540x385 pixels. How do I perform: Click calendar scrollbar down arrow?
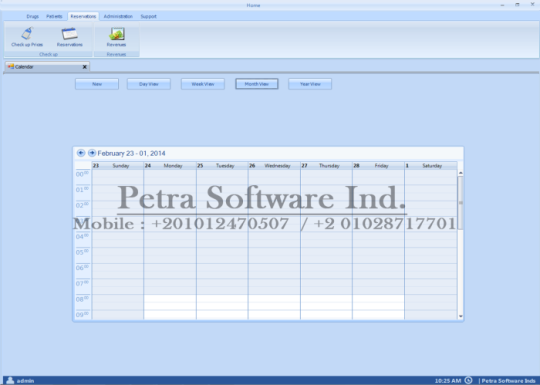tap(460, 316)
